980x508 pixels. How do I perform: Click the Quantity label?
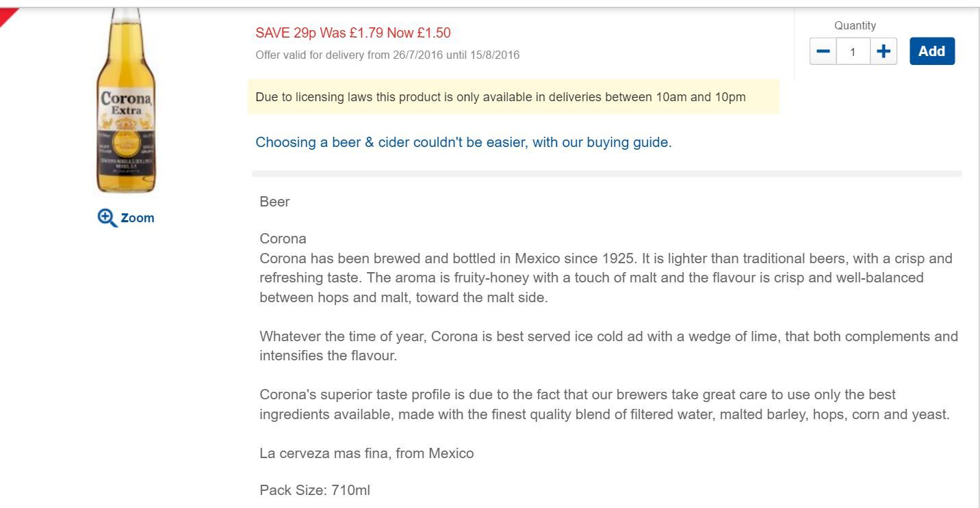click(x=855, y=25)
